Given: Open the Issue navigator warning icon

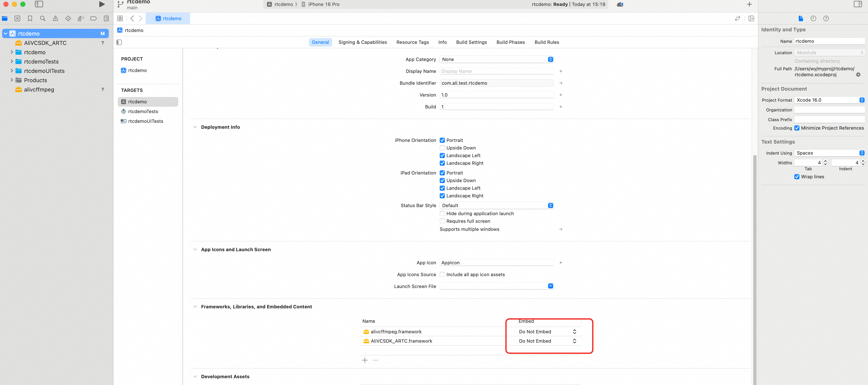Looking at the screenshot, I should (x=55, y=19).
